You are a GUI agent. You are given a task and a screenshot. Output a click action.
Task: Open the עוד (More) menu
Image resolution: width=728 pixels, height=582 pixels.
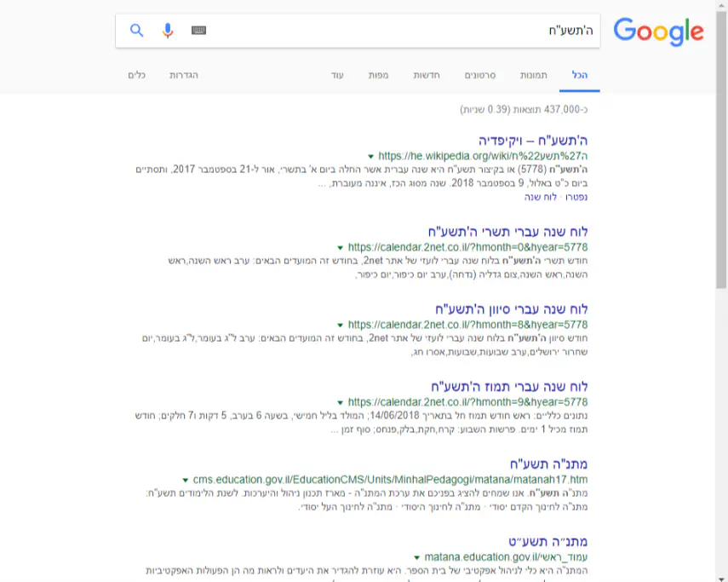(337, 75)
